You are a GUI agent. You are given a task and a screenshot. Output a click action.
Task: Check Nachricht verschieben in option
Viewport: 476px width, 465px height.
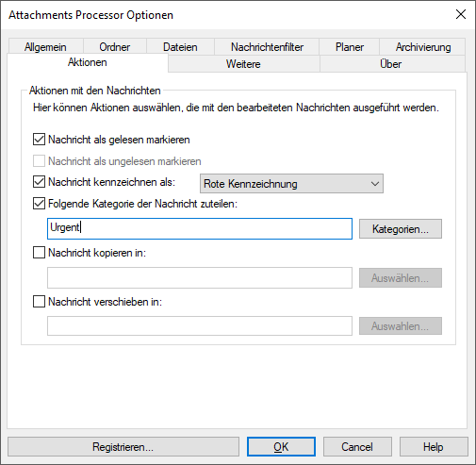click(39, 302)
